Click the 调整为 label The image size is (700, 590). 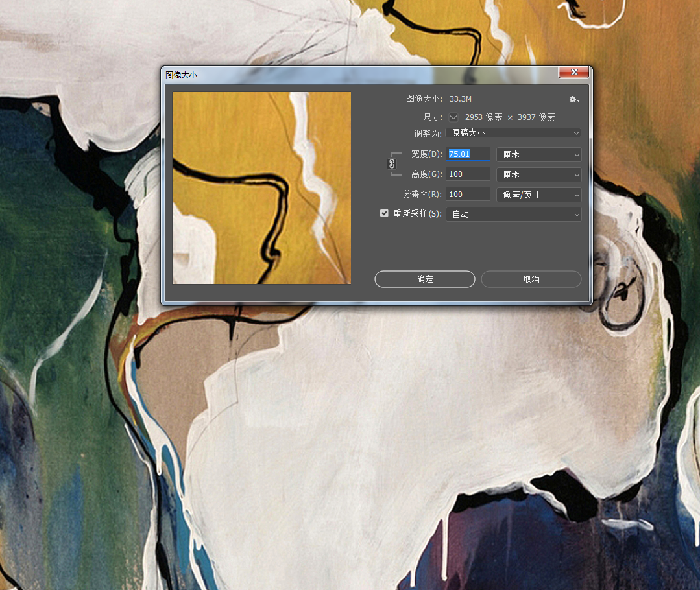(428, 134)
